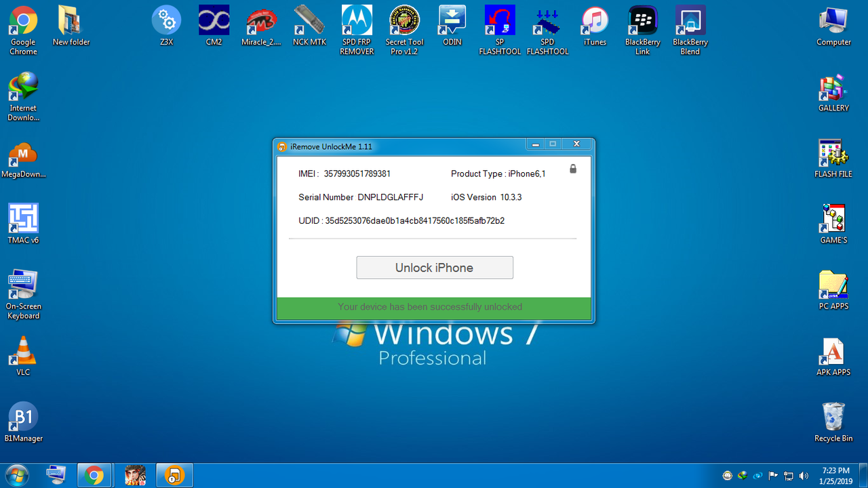Image resolution: width=868 pixels, height=488 pixels.
Task: Launch the VLC desktop shortcut
Action: 23,356
